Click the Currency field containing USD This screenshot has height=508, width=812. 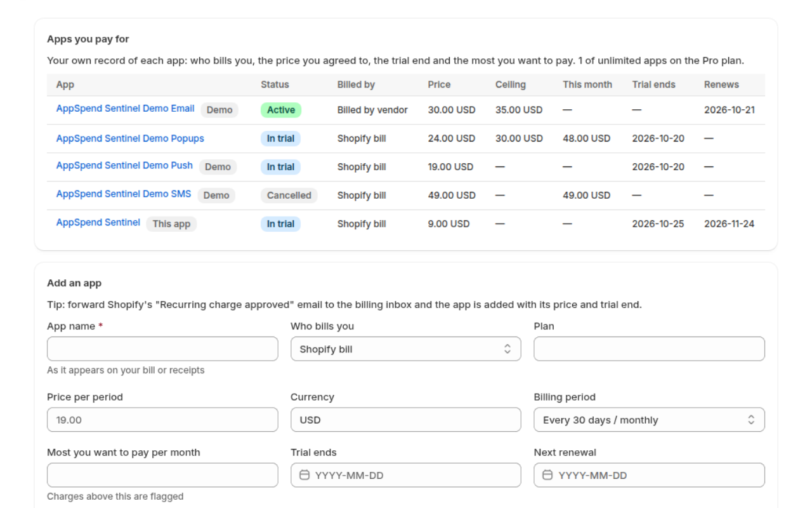tap(406, 420)
